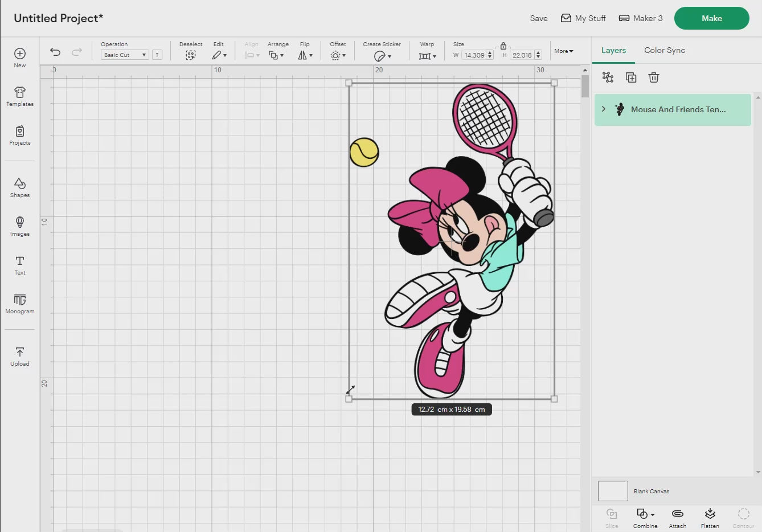Screen dimensions: 762x532
Task: Open the Combine menu
Action: 645,518
